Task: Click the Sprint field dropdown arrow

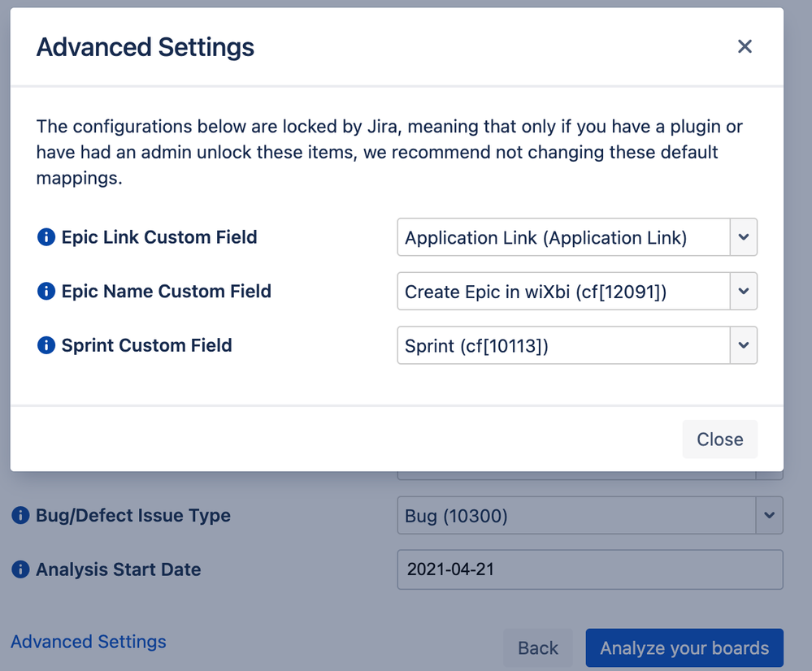Action: point(744,345)
